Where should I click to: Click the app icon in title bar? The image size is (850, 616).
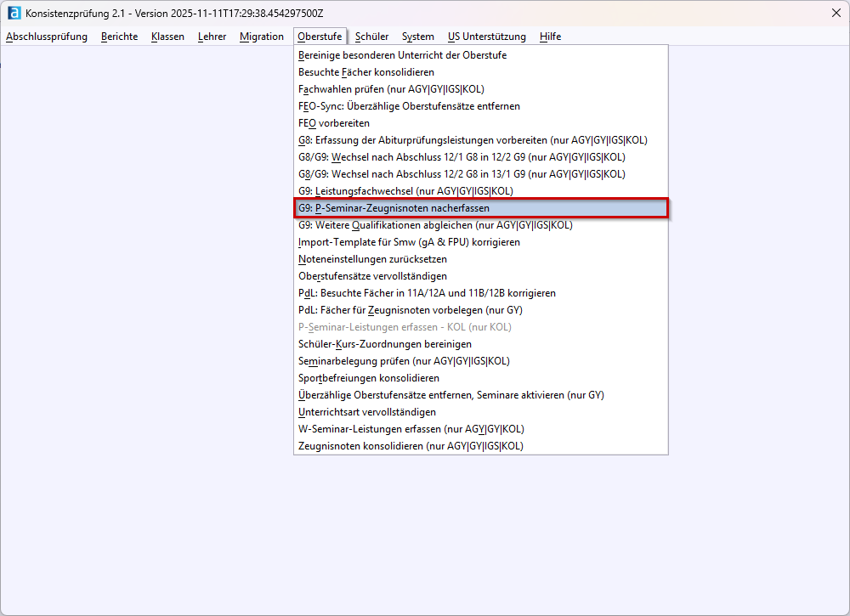14,14
